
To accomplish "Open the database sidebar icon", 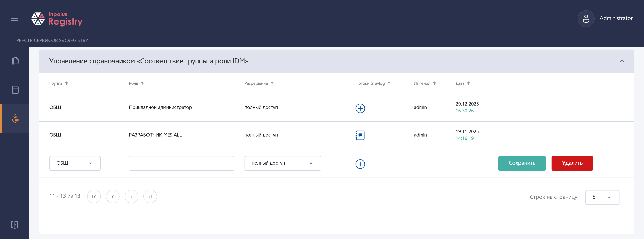I will click(x=15, y=90).
